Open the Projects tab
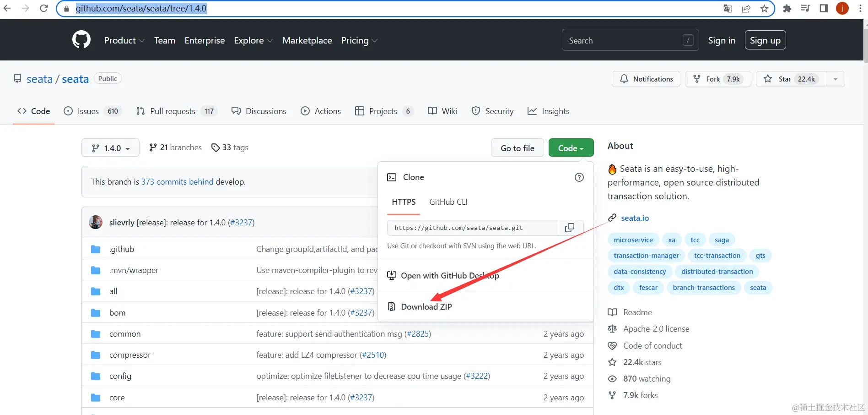The height and width of the screenshot is (415, 868). click(384, 111)
